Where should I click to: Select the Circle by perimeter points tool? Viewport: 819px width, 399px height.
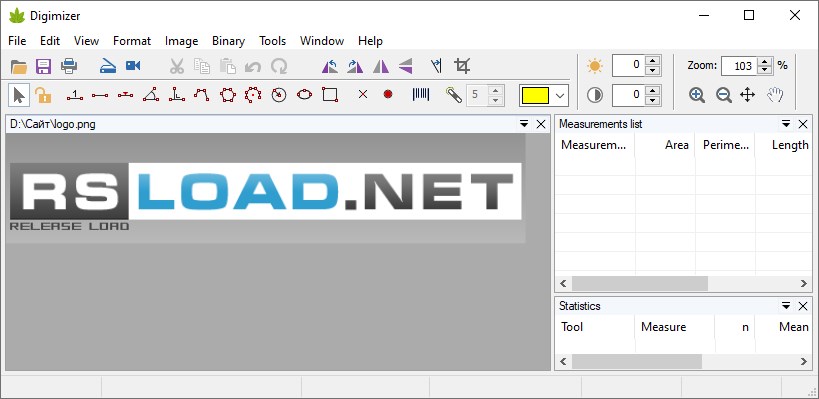click(x=253, y=95)
